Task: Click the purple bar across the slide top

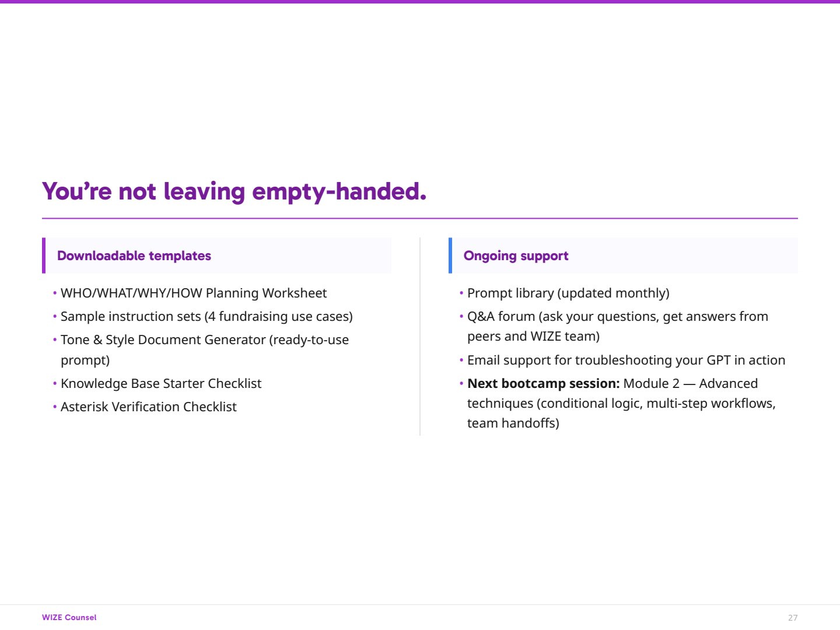Action: (420, 2)
